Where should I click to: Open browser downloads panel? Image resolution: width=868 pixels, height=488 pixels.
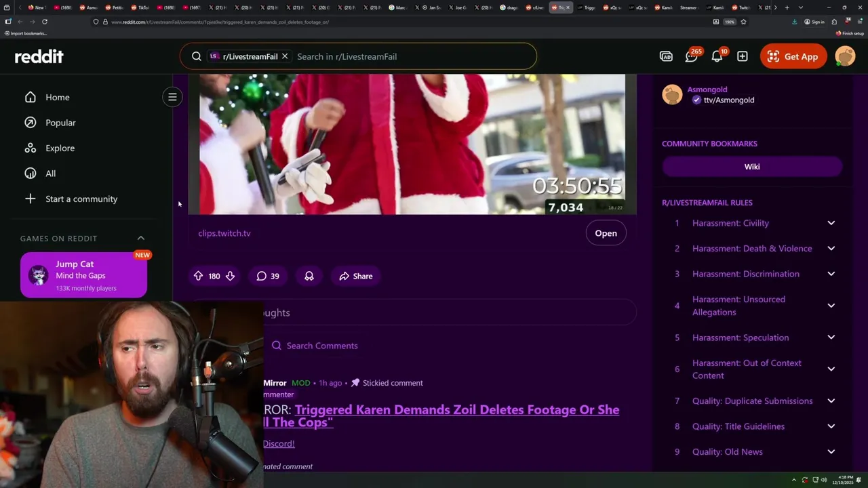[x=795, y=22]
